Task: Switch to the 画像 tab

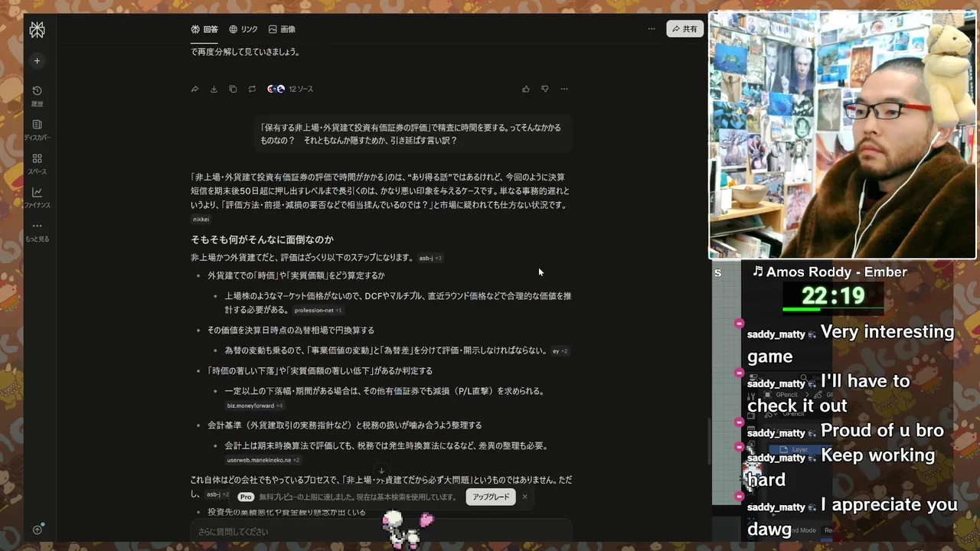Action: pos(282,29)
